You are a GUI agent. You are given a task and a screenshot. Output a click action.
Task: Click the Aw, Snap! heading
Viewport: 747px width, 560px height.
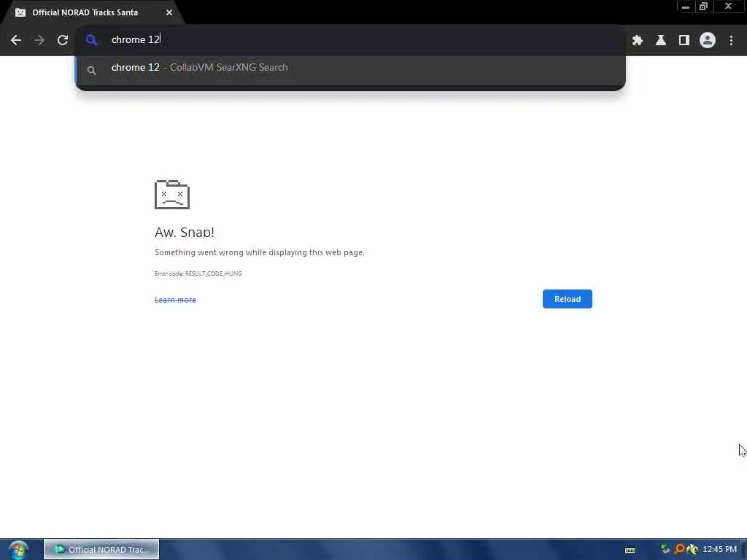[185, 232]
